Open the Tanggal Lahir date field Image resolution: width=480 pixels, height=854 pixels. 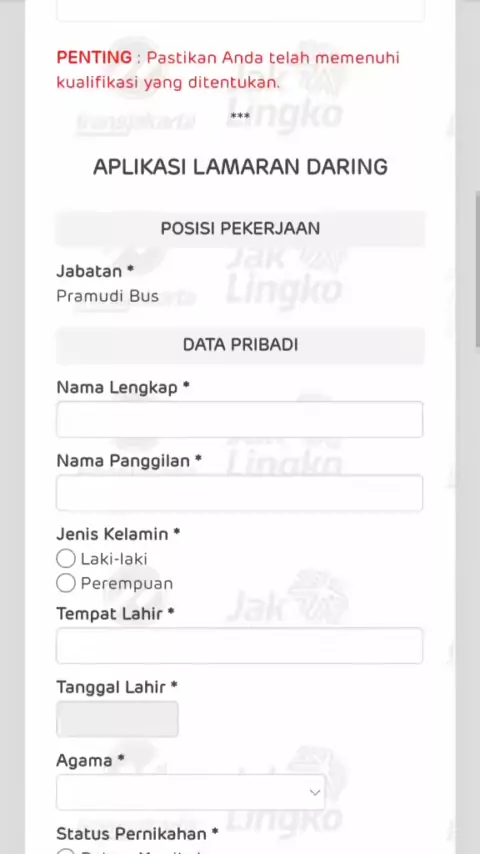[x=117, y=719]
